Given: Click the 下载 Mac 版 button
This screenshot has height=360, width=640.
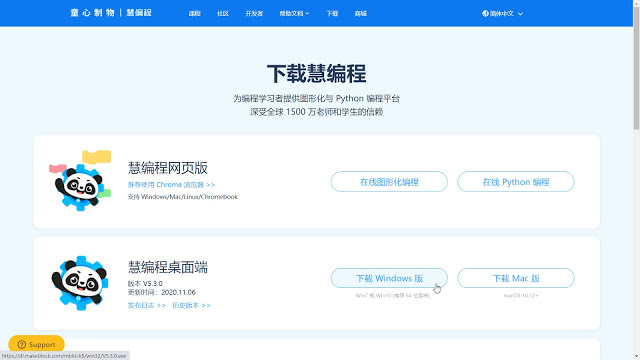Looking at the screenshot, I should pyautogui.click(x=516, y=278).
